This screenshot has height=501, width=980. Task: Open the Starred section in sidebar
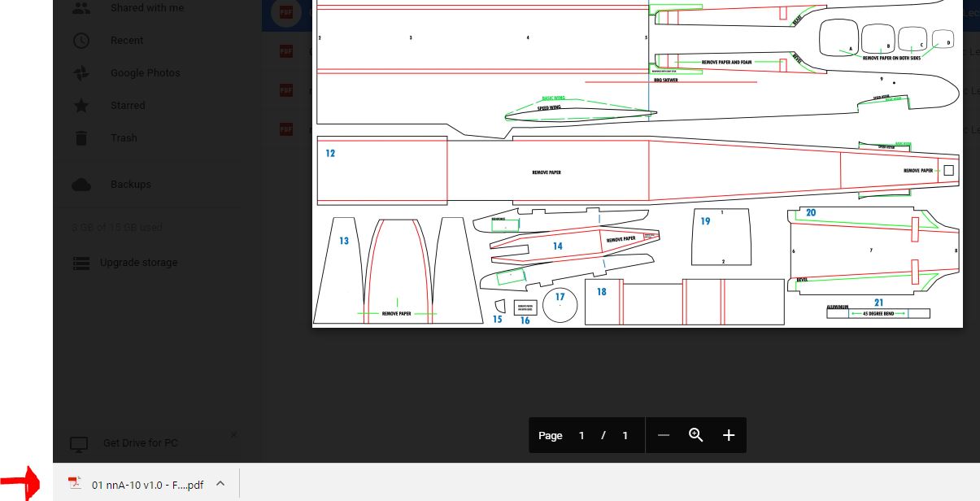127,106
